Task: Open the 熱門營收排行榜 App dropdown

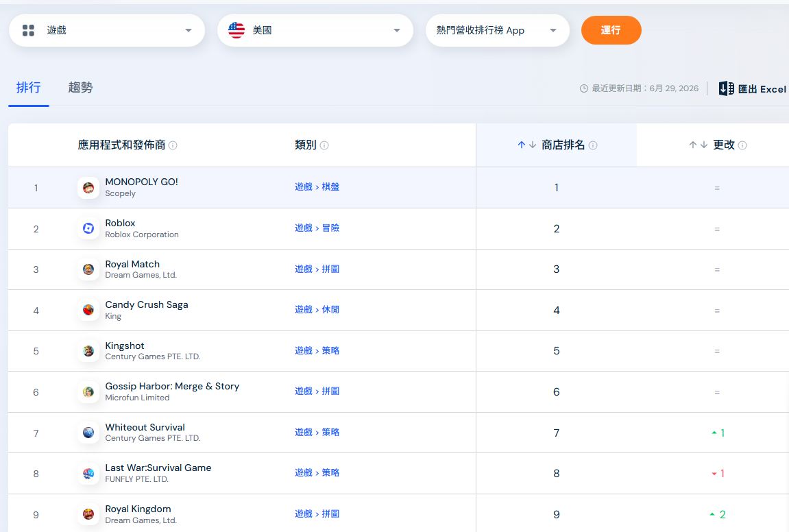Action: (x=498, y=30)
